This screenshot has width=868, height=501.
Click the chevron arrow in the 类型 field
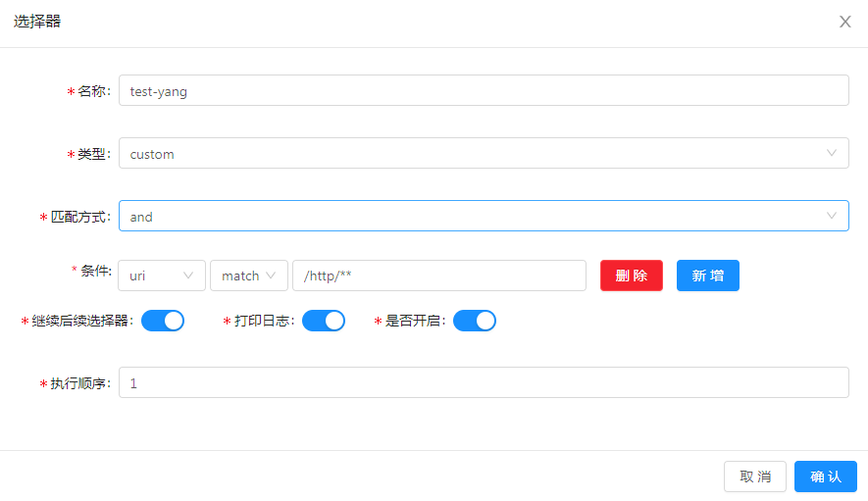[832, 153]
